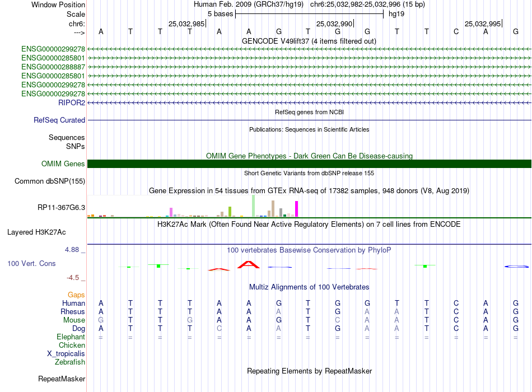The width and height of the screenshot is (532, 392).
Task: Click the Gaps label in Multiz alignment
Action: [76, 295]
